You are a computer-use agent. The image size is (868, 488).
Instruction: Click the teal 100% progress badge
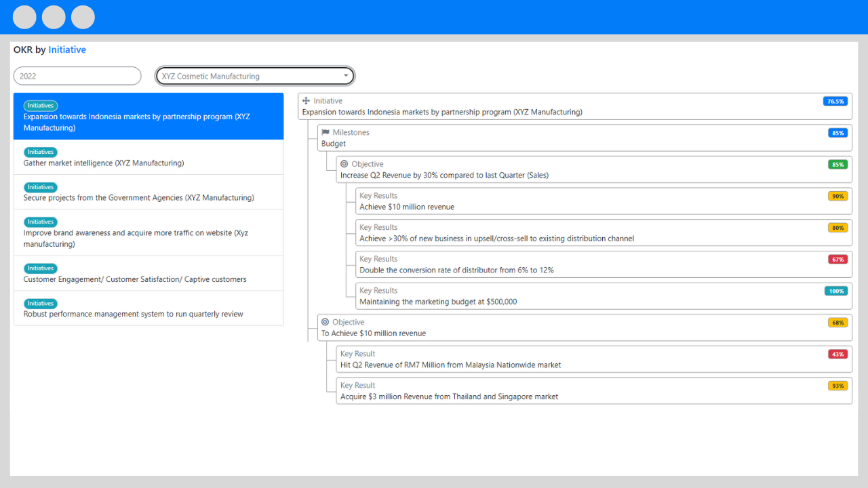[x=835, y=291]
